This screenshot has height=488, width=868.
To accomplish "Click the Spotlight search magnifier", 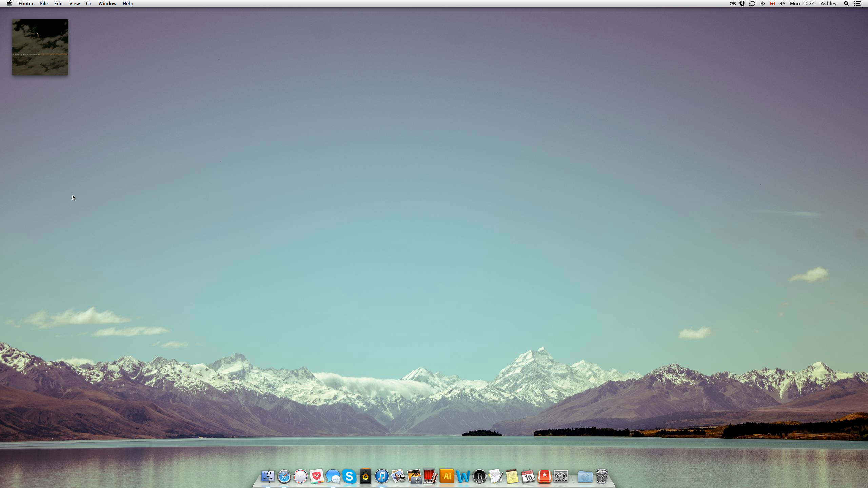I will 846,4.
